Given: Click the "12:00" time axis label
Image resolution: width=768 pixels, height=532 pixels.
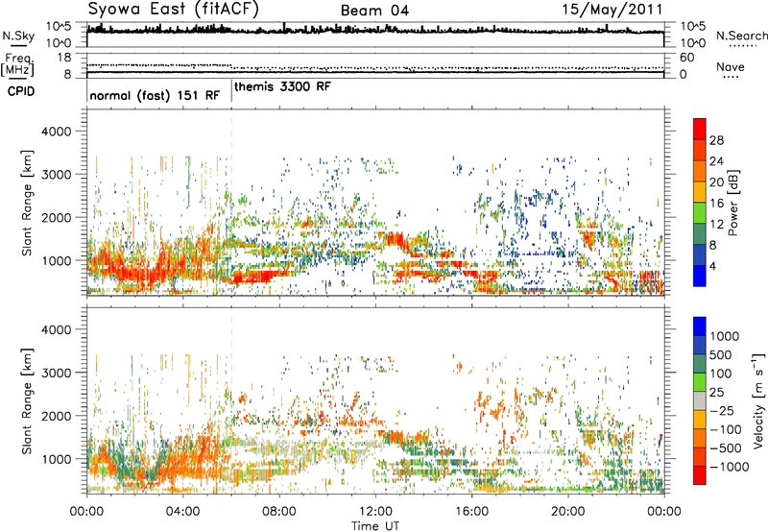Looking at the screenshot, I should click(x=375, y=512).
